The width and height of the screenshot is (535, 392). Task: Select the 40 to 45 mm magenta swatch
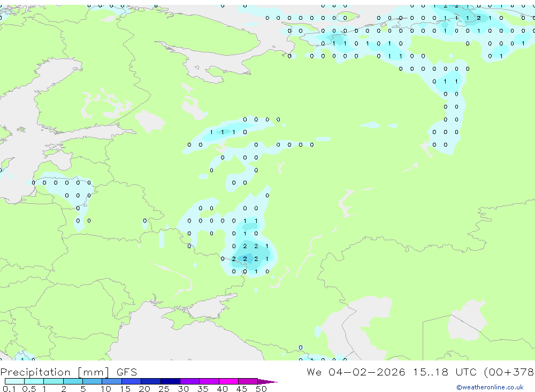click(x=228, y=381)
